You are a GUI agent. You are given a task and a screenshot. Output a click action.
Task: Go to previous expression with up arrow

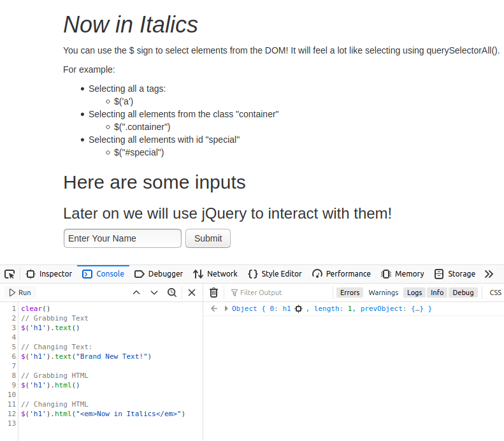coord(136,293)
